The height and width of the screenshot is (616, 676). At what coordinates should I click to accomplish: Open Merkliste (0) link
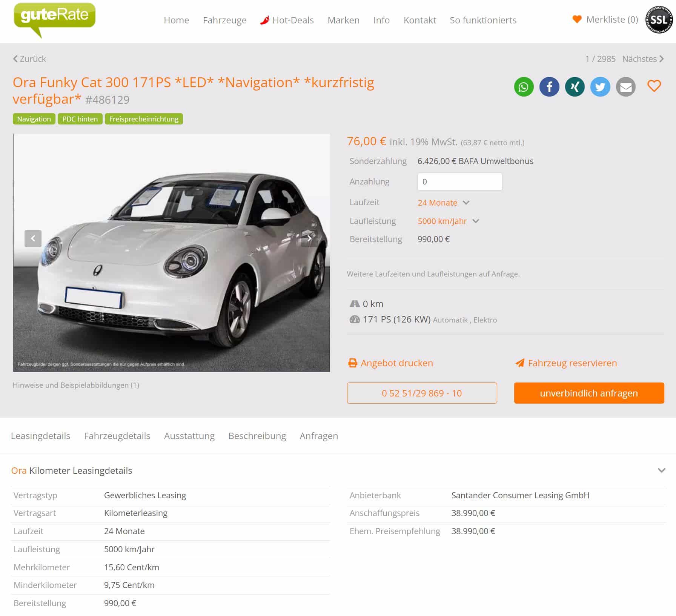point(612,19)
